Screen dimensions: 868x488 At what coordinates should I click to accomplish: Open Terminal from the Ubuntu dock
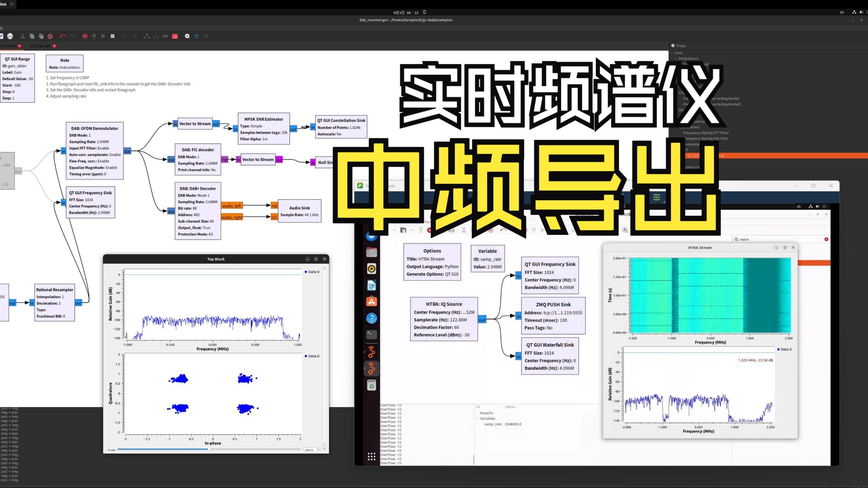372,335
